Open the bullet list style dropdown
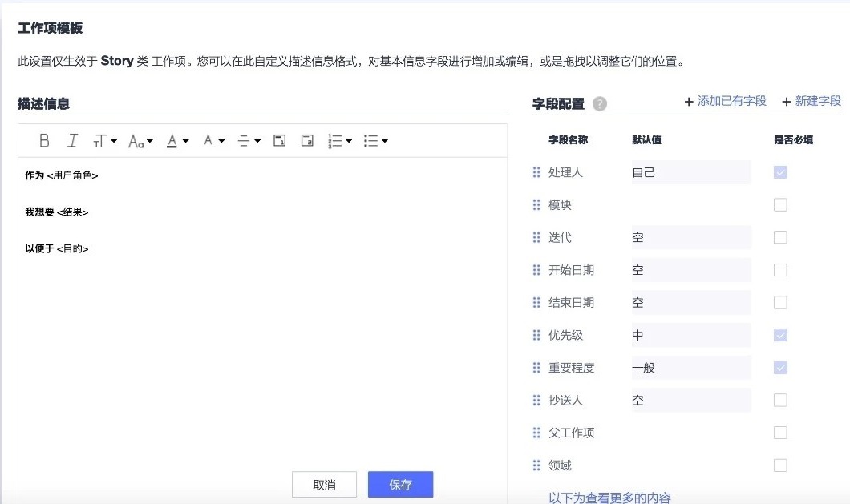The width and height of the screenshot is (850, 504). [386, 141]
